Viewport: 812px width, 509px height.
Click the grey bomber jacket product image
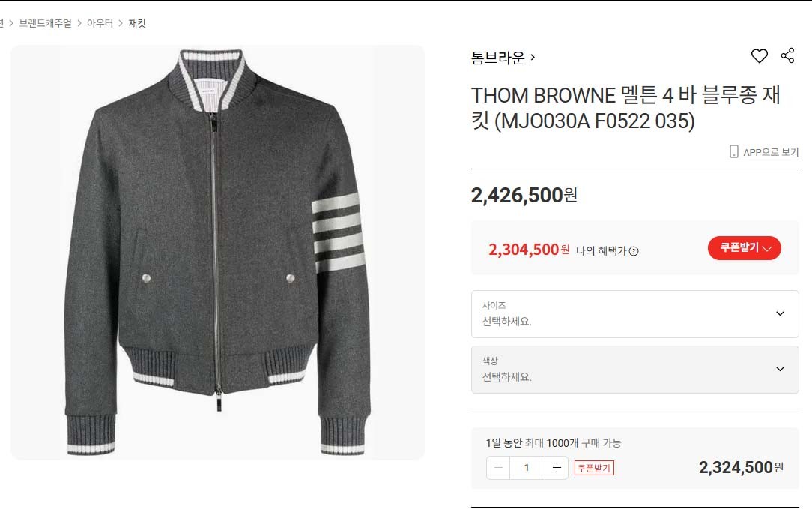(218, 253)
